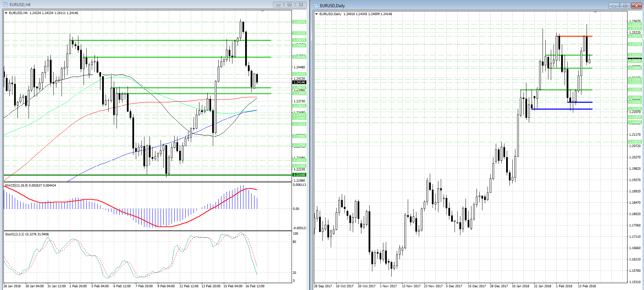This screenshot has height=290, width=644.
Task: Click the EURUSD,Daily window chart icon
Action: point(316,5)
